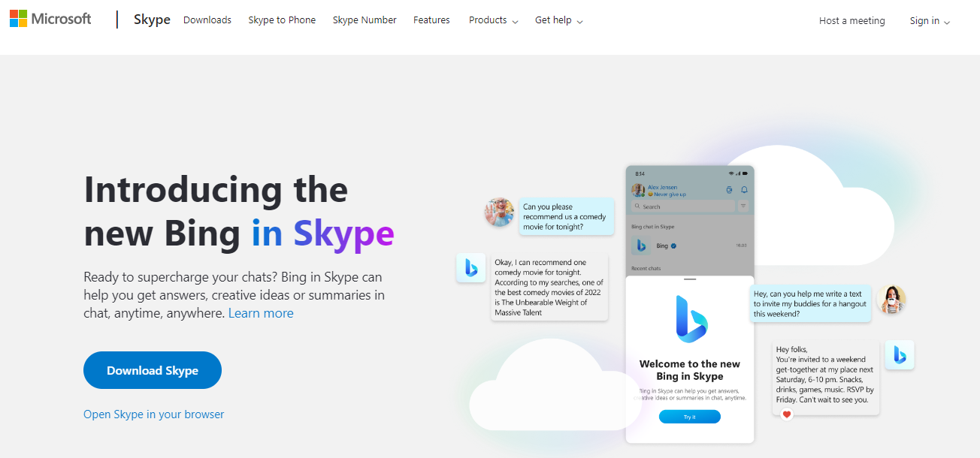Tap the notification bell in phone mockup

click(x=744, y=190)
